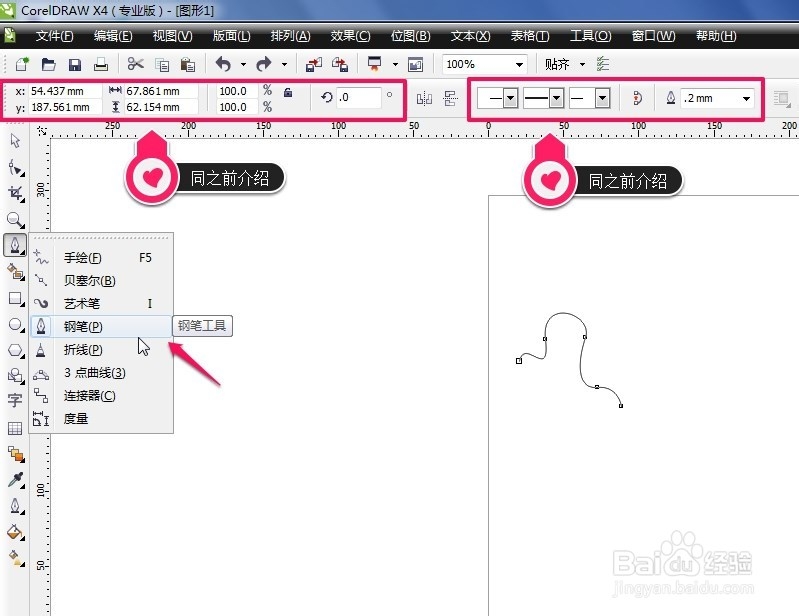This screenshot has height=616, width=799.
Task: Click the x position field 54.437 mm
Action: point(64,91)
